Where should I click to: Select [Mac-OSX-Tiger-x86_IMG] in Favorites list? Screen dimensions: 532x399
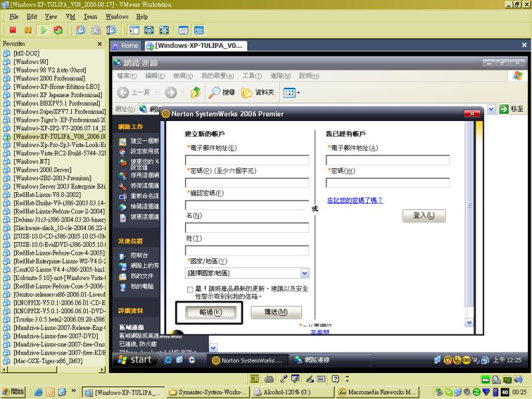pyautogui.click(x=48, y=361)
